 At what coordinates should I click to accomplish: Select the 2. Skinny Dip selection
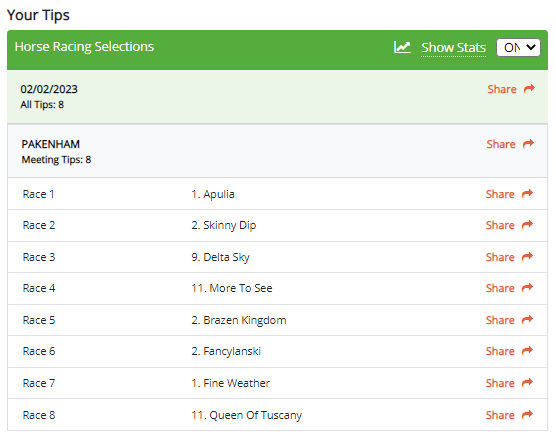[224, 225]
